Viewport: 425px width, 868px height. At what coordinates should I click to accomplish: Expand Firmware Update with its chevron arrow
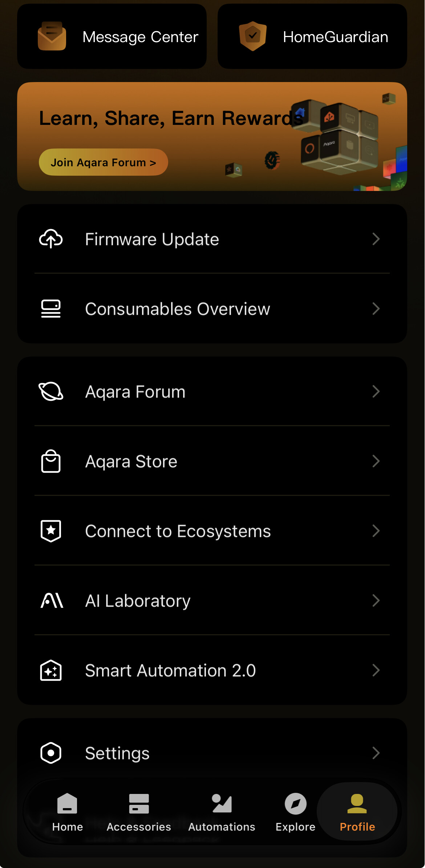376,239
